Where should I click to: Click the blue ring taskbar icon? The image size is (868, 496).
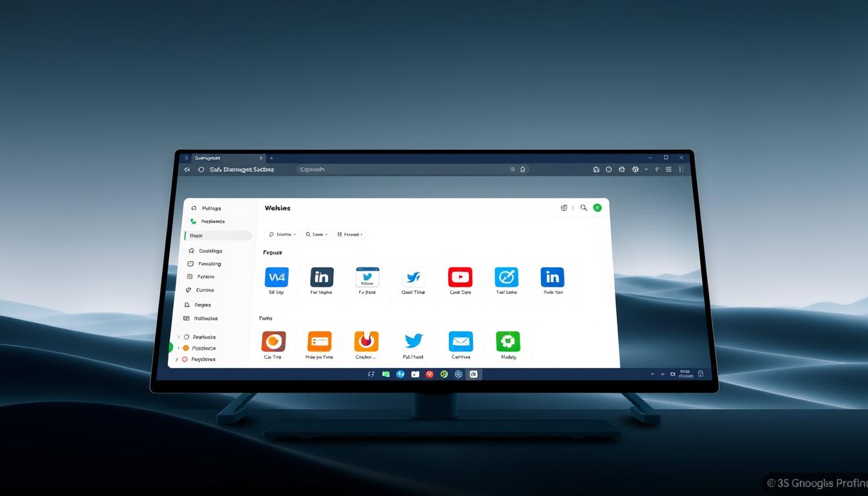tap(459, 374)
